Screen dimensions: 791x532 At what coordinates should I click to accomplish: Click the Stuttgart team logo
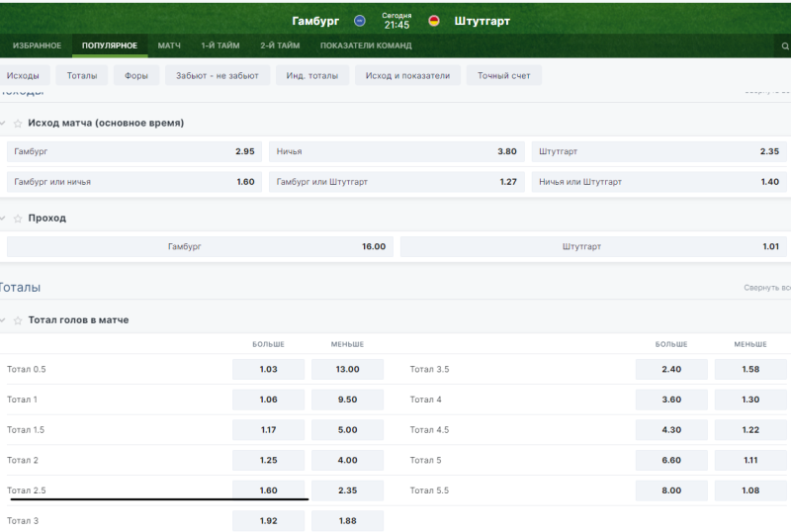[x=434, y=20]
